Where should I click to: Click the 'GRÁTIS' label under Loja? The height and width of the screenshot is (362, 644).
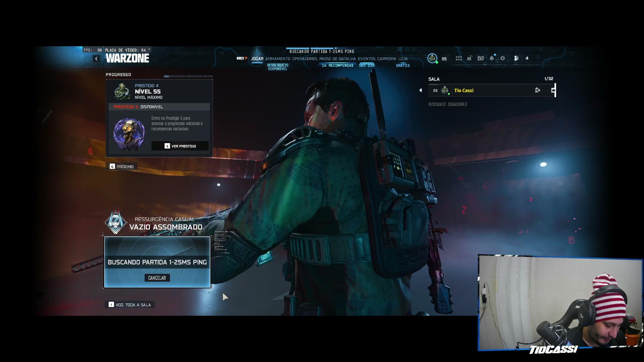403,66
